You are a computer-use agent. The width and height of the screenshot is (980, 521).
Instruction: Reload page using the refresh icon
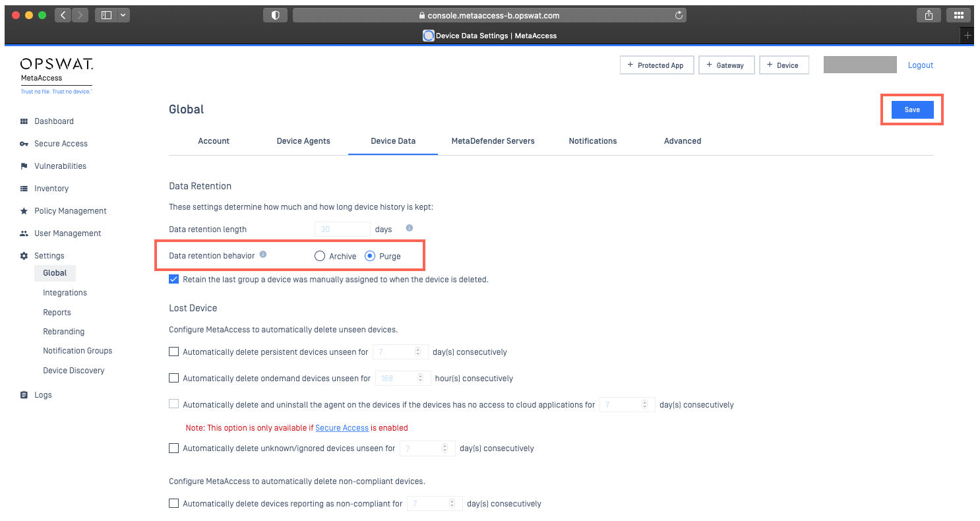click(x=679, y=15)
